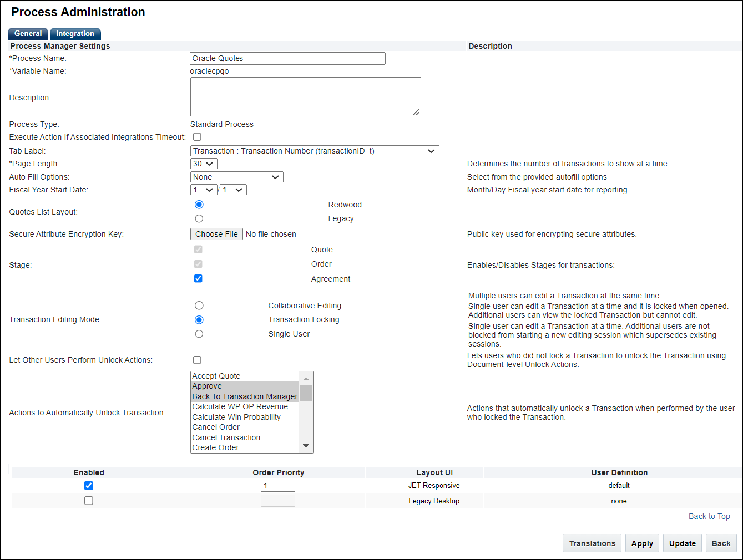The height and width of the screenshot is (560, 743).
Task: Disable the Legacy Desktop Enabled checkbox
Action: pyautogui.click(x=88, y=500)
